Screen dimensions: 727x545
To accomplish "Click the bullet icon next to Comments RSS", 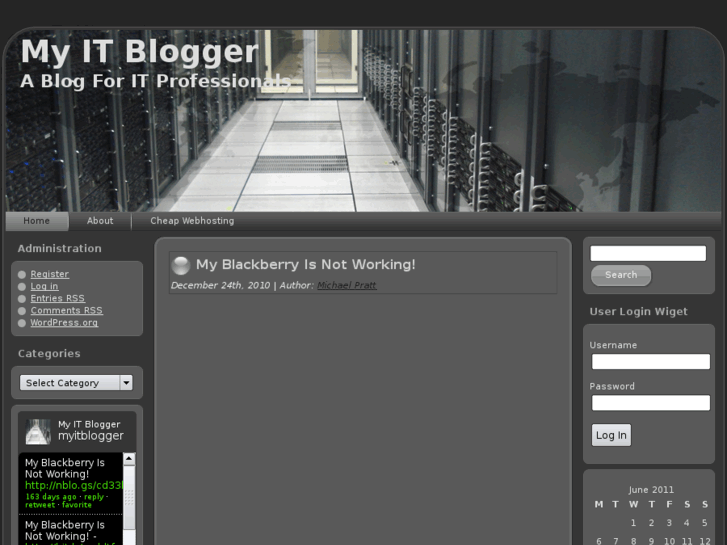I will tap(22, 311).
